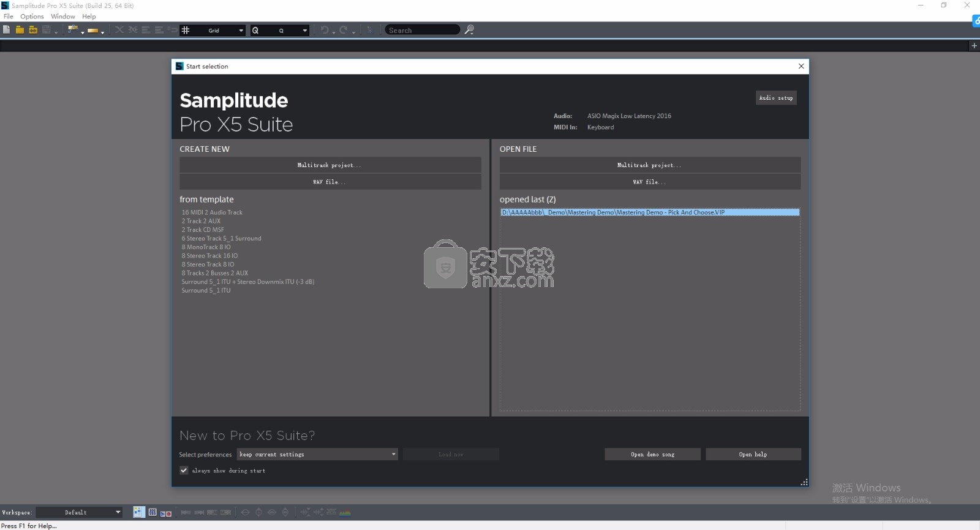
Task: Click the magnifier search icon
Action: pyautogui.click(x=469, y=29)
